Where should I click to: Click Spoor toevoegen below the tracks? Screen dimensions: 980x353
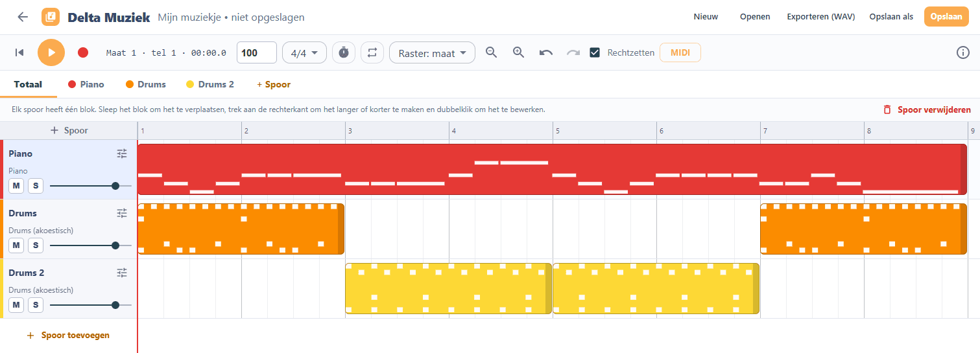[69, 335]
